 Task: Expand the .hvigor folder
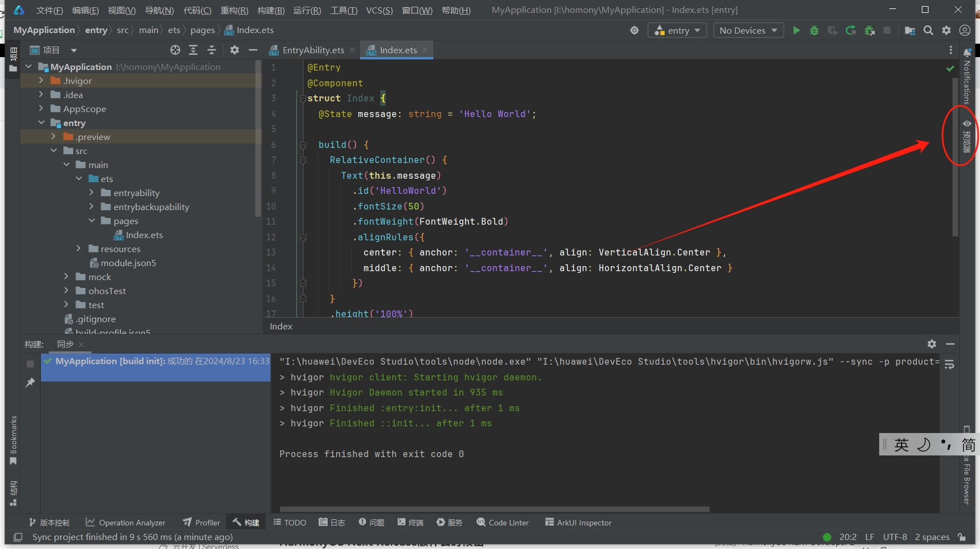41,81
